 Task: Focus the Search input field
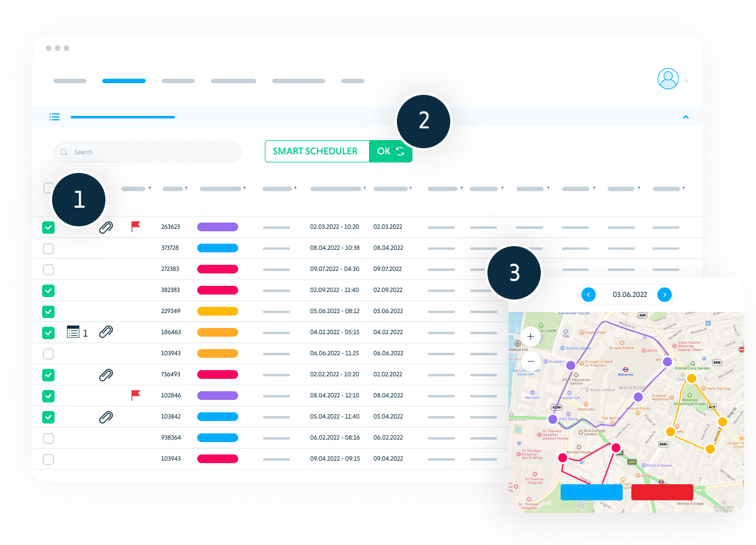pos(148,152)
